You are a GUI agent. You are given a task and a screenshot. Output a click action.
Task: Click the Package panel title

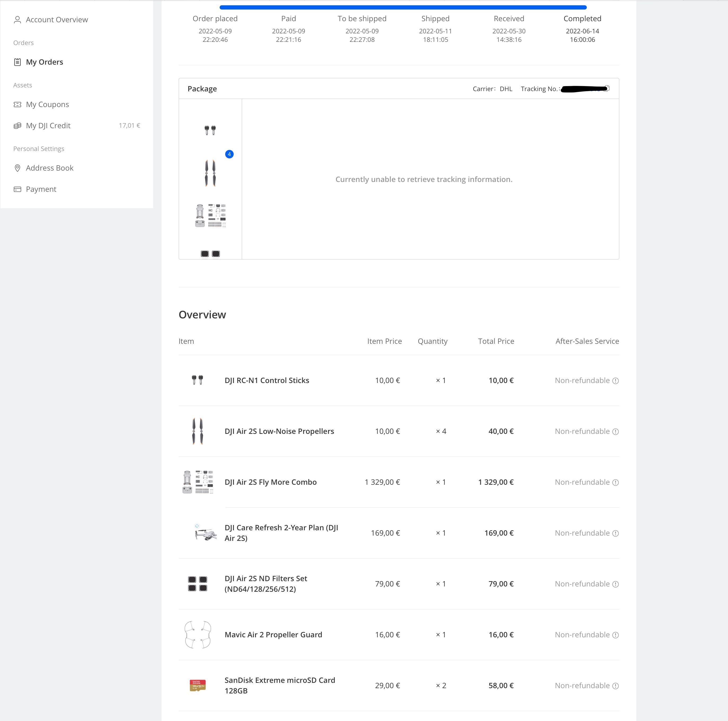(x=202, y=89)
